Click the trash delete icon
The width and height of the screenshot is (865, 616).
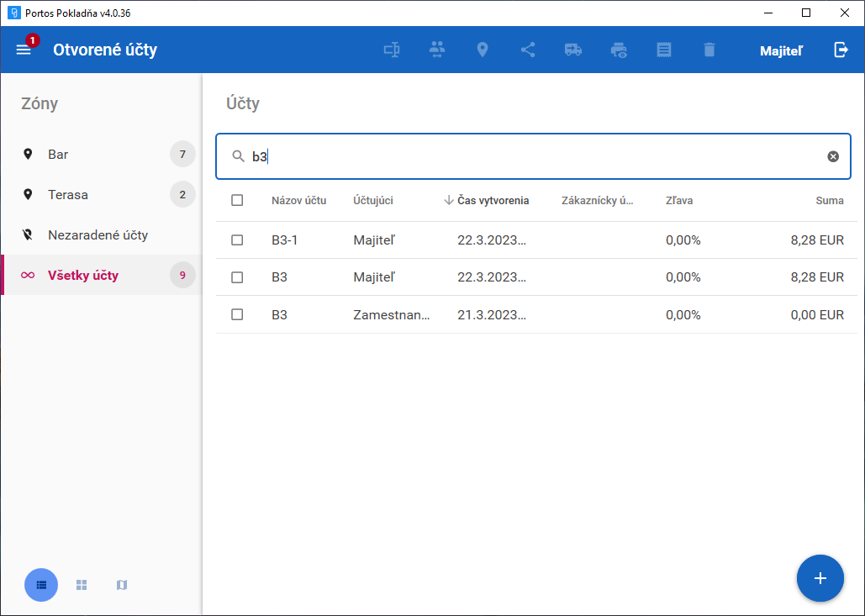pos(709,50)
